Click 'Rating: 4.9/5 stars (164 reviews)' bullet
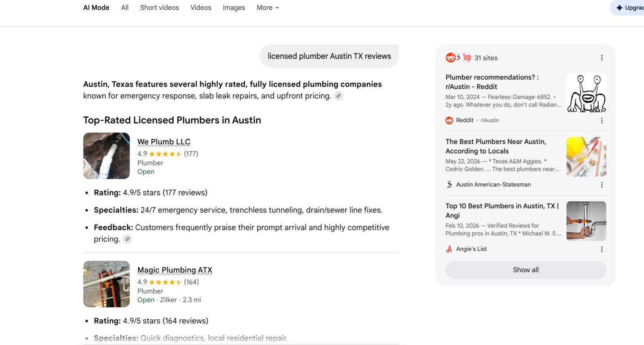Screen dimensions: 644x345 coord(151,321)
